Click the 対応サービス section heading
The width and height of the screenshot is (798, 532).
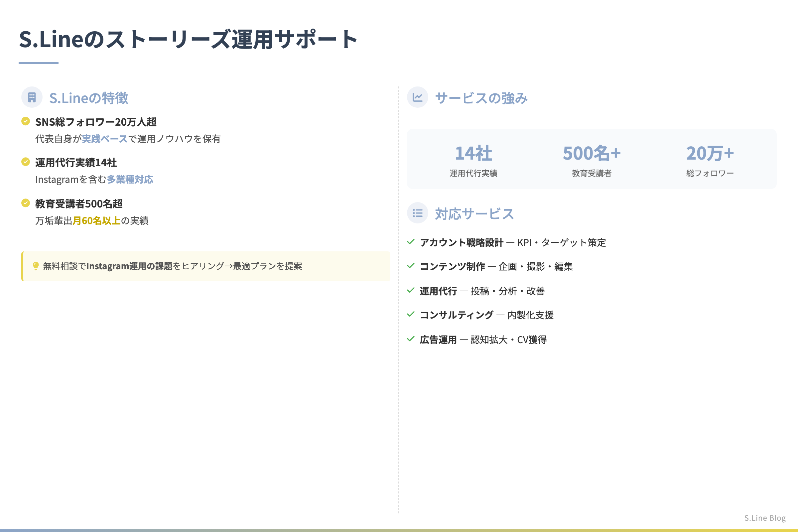coord(474,214)
